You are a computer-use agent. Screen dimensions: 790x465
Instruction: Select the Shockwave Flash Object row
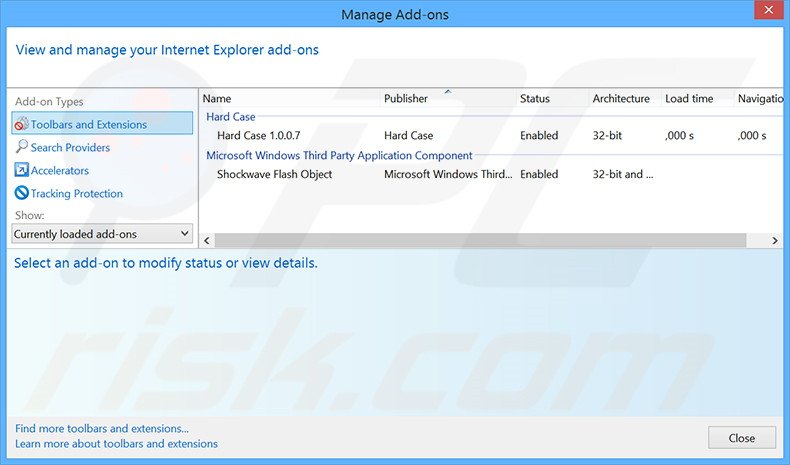tap(491, 174)
